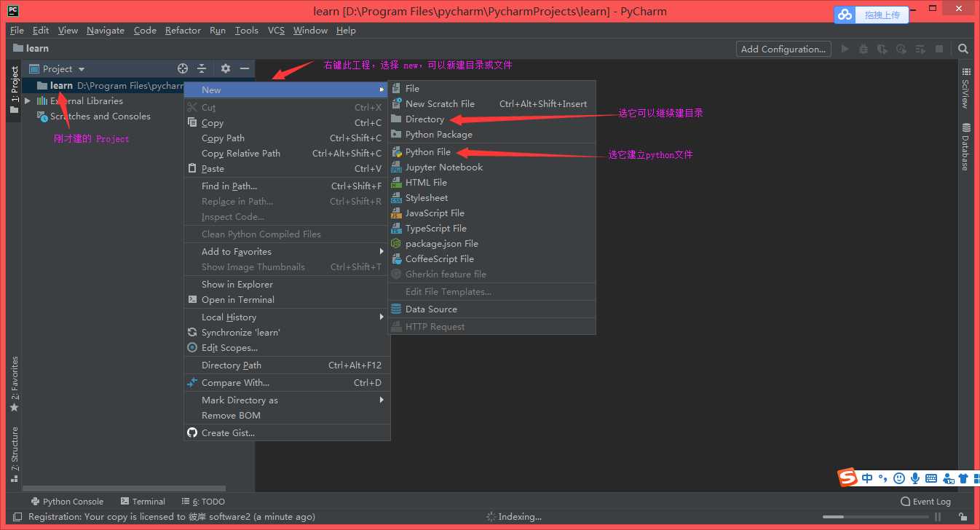Click Project panel horizontal scrollbar
980x530 pixels.
coord(124,489)
